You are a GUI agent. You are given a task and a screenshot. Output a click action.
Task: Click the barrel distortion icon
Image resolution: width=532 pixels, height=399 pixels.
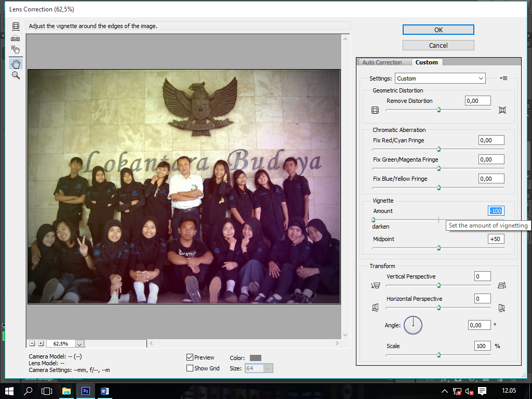pyautogui.click(x=375, y=110)
